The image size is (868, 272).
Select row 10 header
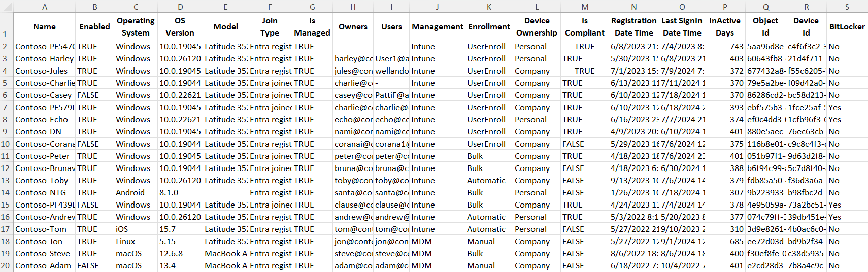point(6,144)
